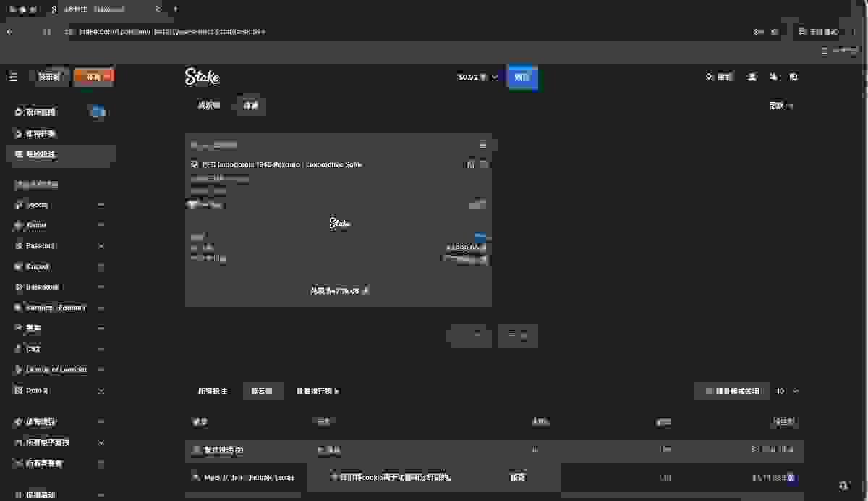Click browser back arrow
Image resolution: width=868 pixels, height=501 pixels.
pos(9,32)
